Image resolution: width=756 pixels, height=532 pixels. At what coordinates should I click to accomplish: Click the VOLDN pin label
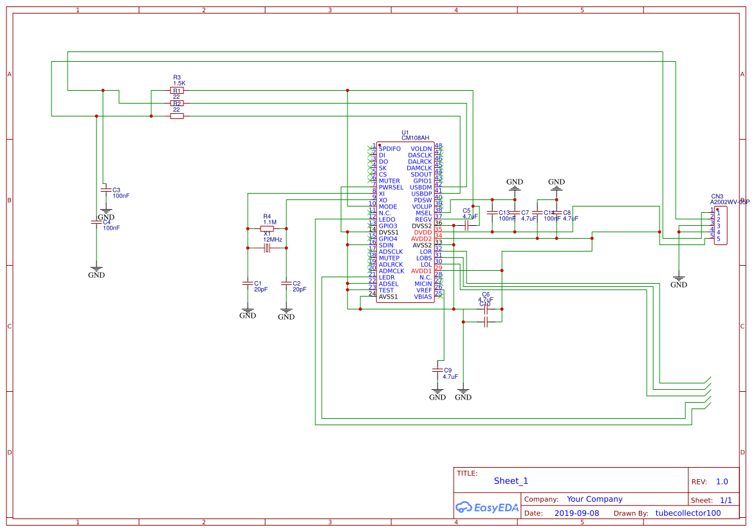(421, 149)
